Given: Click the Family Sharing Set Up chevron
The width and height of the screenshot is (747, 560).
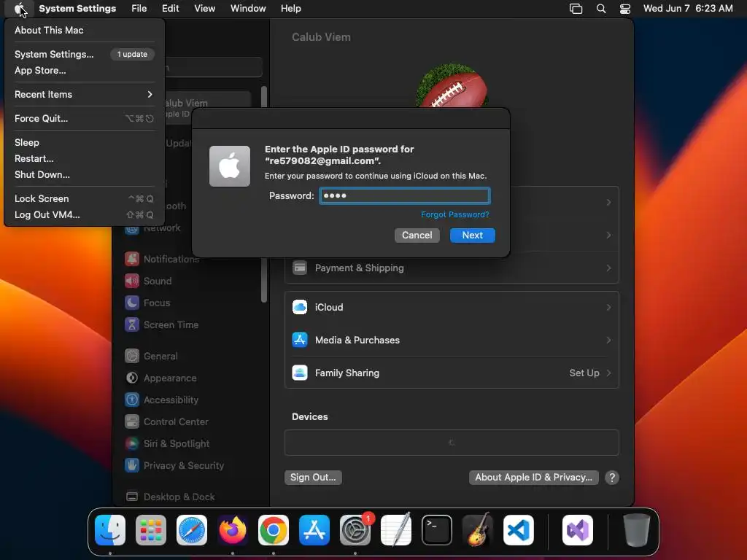Looking at the screenshot, I should pyautogui.click(x=608, y=373).
